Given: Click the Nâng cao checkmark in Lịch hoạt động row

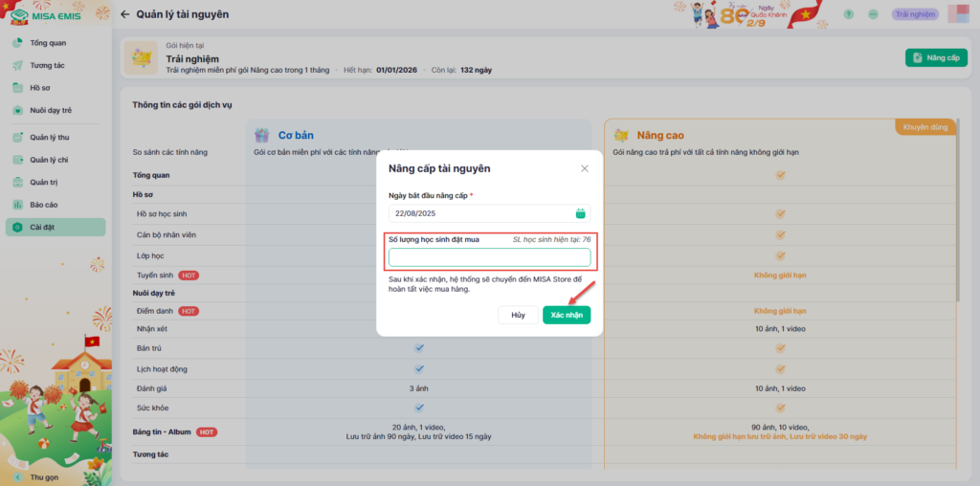Looking at the screenshot, I should click(x=780, y=368).
